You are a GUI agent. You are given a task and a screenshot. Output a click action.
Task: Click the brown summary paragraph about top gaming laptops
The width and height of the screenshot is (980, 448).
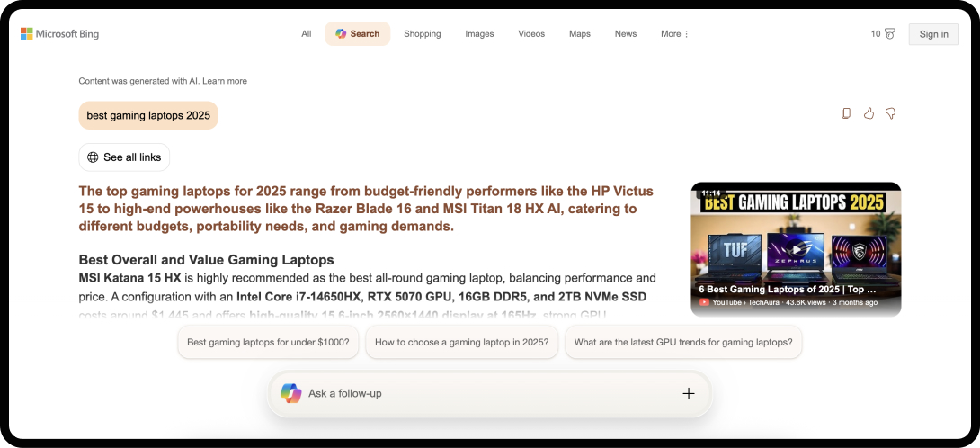(366, 209)
